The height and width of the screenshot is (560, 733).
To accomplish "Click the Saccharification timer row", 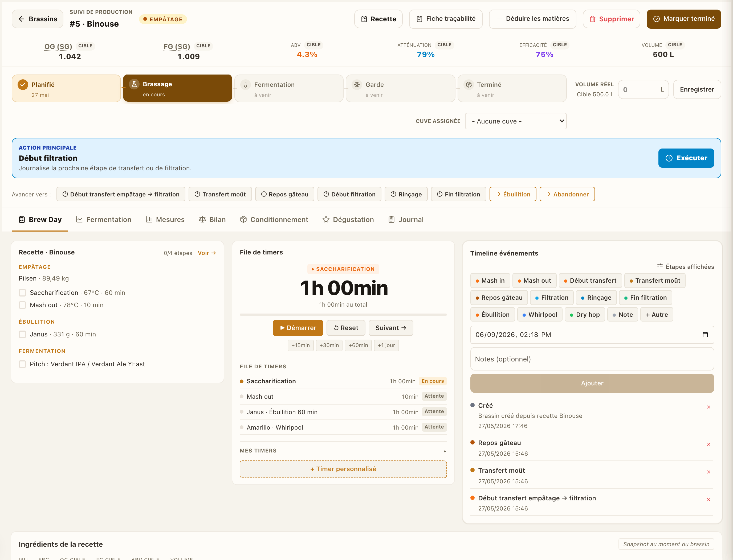I will pos(343,381).
